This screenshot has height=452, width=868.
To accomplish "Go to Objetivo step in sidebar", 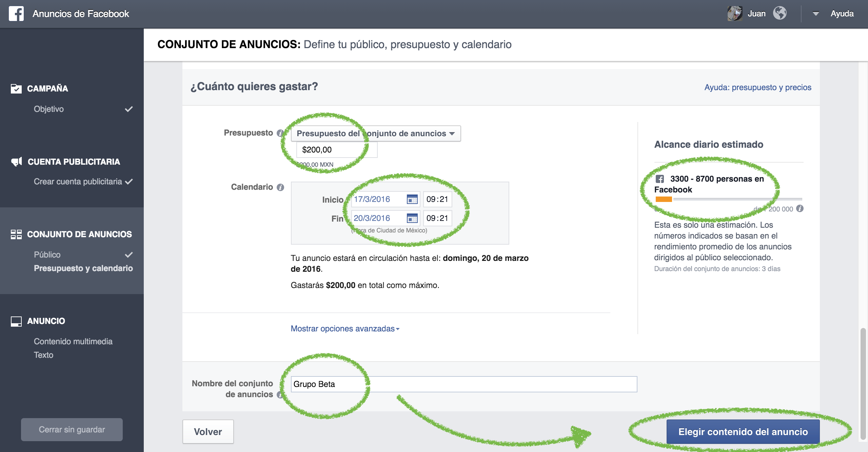I will [x=48, y=109].
